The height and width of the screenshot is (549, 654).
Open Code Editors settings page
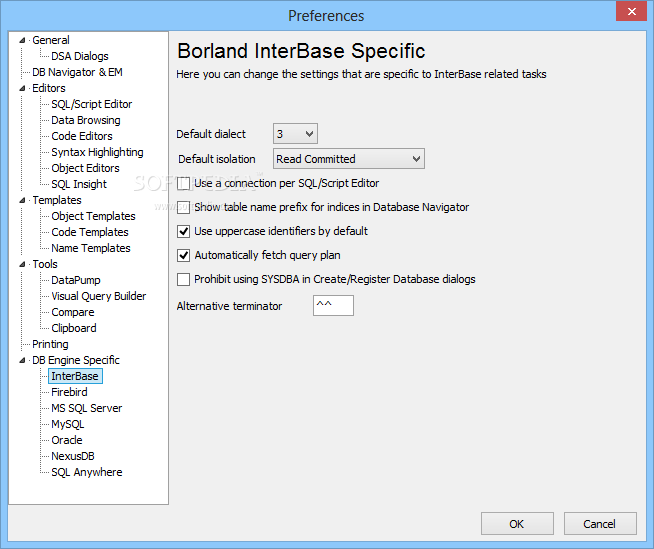(82, 136)
